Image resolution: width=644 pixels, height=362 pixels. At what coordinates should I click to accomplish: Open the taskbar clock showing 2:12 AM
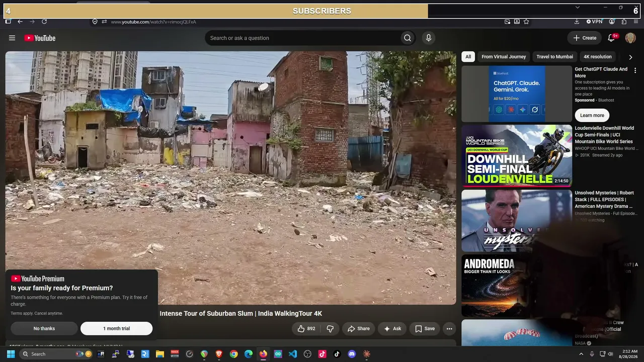click(628, 354)
